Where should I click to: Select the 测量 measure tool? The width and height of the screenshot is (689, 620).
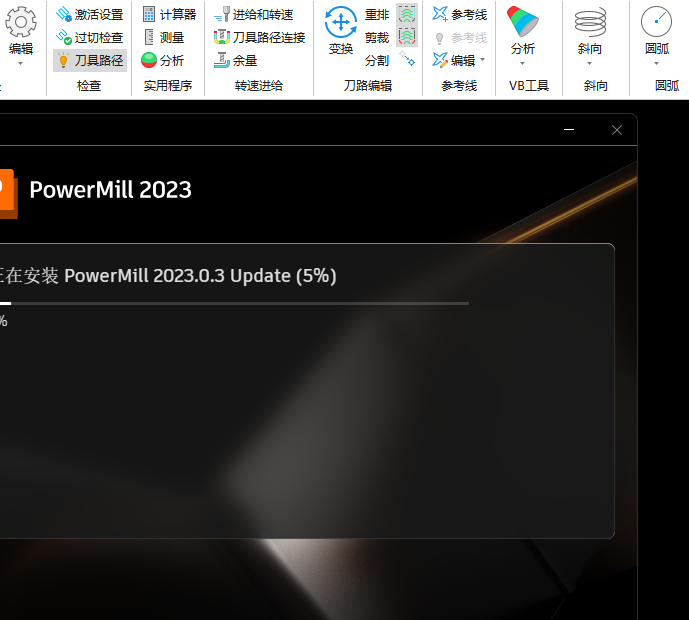coord(163,37)
